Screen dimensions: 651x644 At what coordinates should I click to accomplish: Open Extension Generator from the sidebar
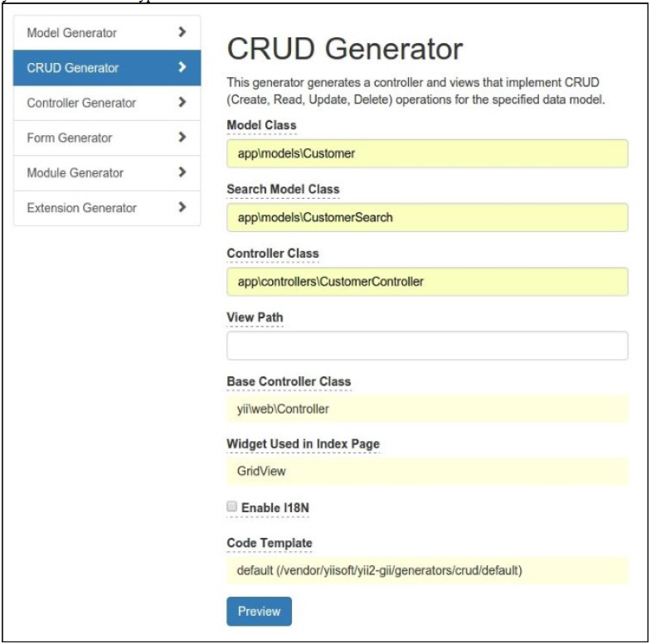pyautogui.click(x=107, y=208)
